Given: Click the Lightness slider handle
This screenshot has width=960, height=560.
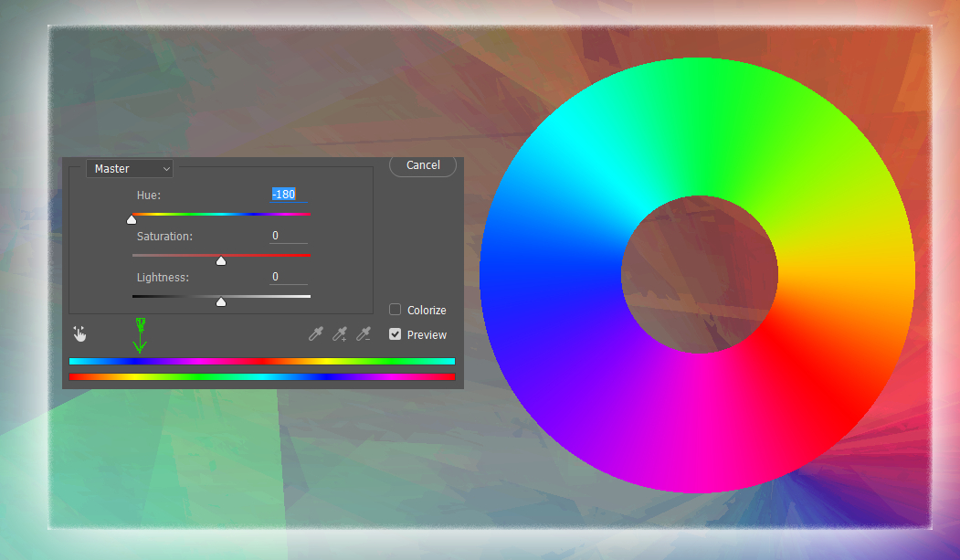Looking at the screenshot, I should [x=221, y=301].
